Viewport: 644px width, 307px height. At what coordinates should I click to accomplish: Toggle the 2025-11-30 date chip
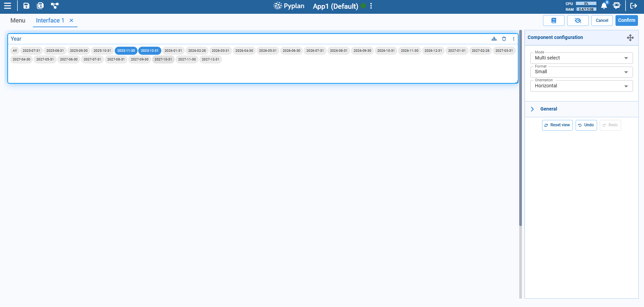click(126, 51)
